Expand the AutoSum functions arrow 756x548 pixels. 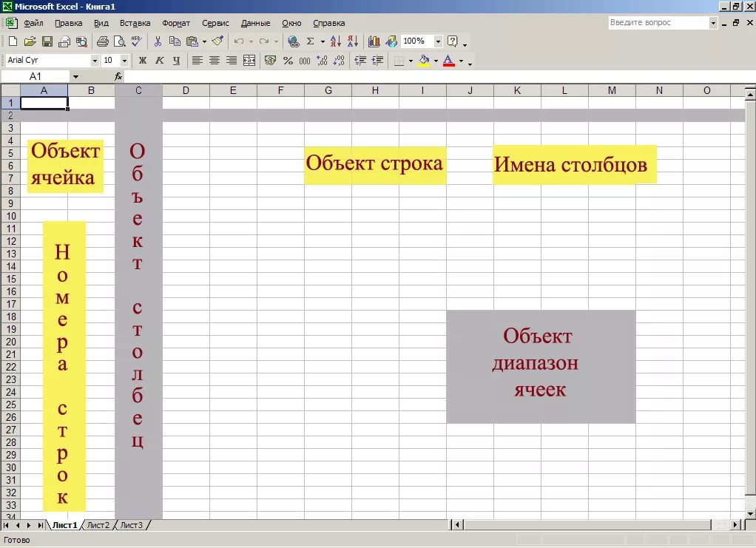pyautogui.click(x=323, y=41)
